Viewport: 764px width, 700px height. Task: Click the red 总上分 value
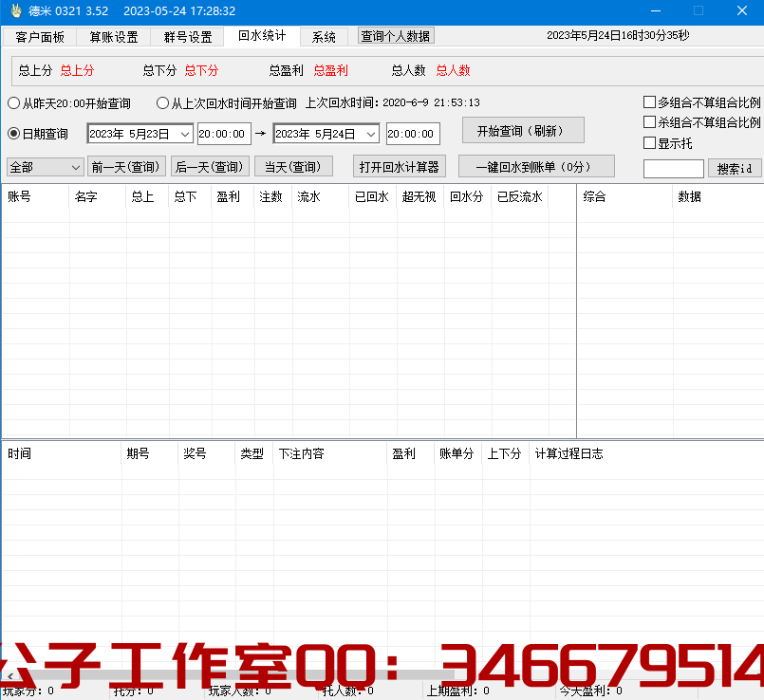(77, 70)
